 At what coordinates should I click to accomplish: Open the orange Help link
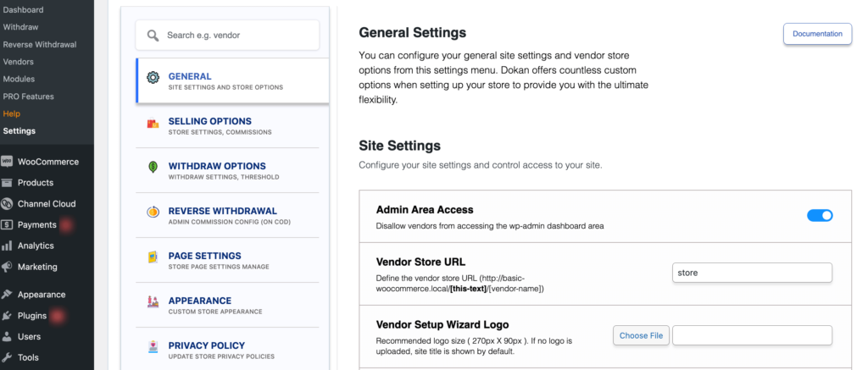click(x=11, y=113)
